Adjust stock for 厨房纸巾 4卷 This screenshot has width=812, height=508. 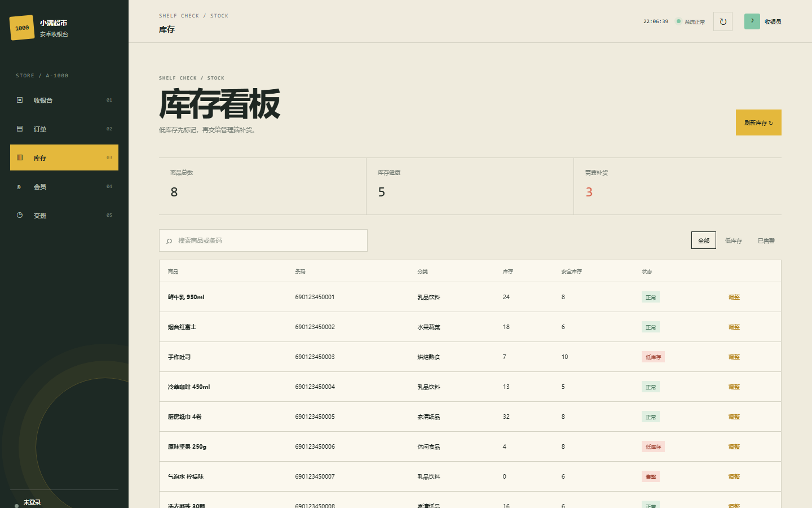(734, 417)
